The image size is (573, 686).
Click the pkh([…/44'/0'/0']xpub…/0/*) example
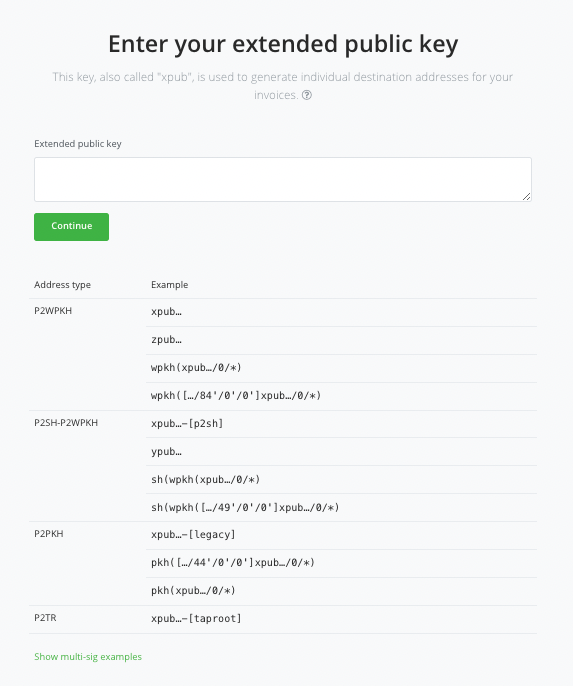[x=233, y=563]
